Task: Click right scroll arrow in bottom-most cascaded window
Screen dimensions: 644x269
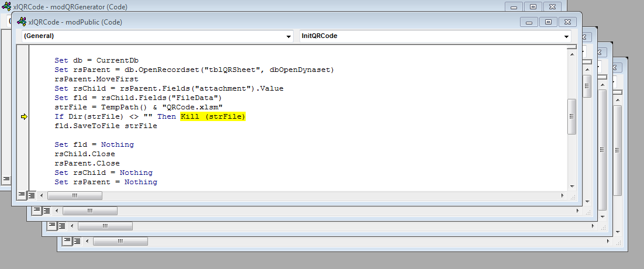Action: 608,241
